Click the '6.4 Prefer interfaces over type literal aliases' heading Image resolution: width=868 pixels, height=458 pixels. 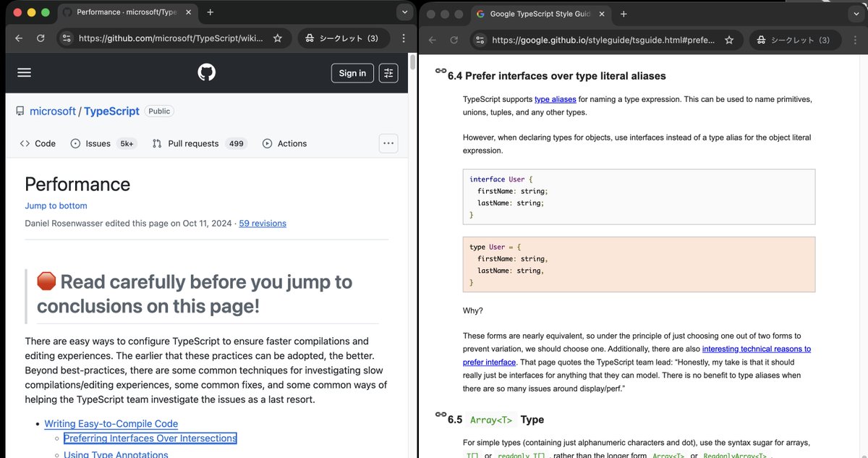pyautogui.click(x=557, y=76)
